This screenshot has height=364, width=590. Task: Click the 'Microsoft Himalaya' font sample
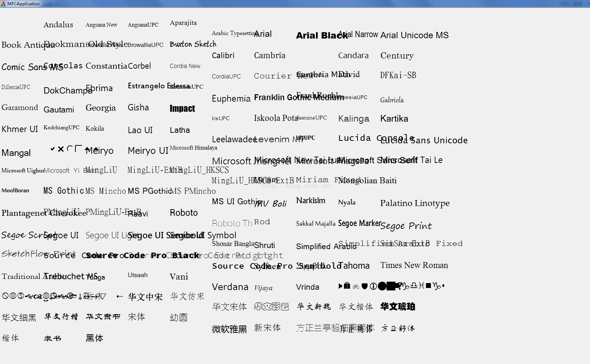193,148
